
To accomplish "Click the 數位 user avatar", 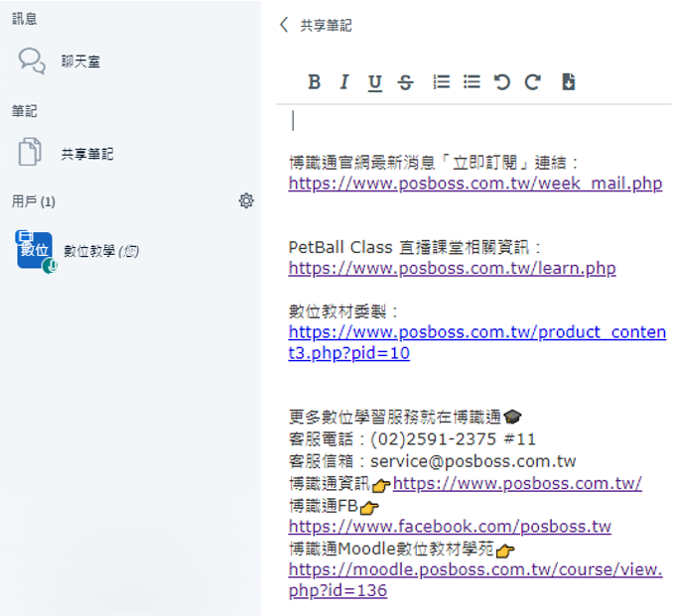I will 35,250.
